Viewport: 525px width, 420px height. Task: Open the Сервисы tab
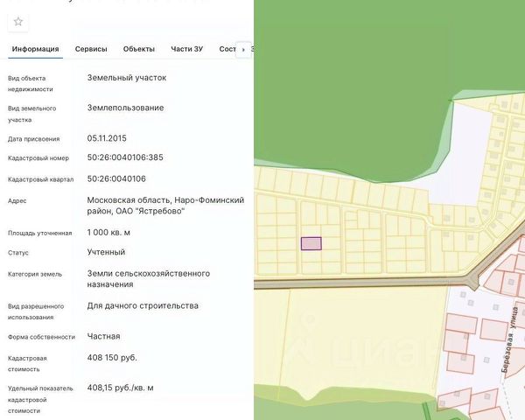pyautogui.click(x=91, y=49)
